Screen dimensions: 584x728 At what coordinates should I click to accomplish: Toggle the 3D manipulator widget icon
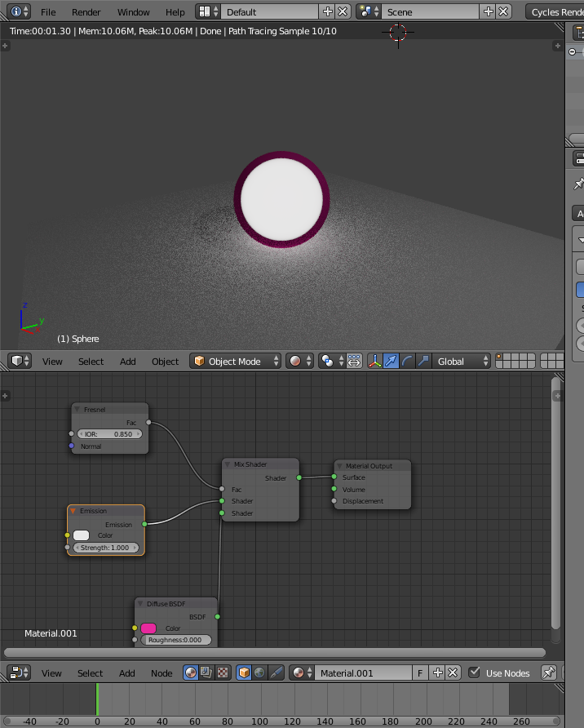point(375,362)
